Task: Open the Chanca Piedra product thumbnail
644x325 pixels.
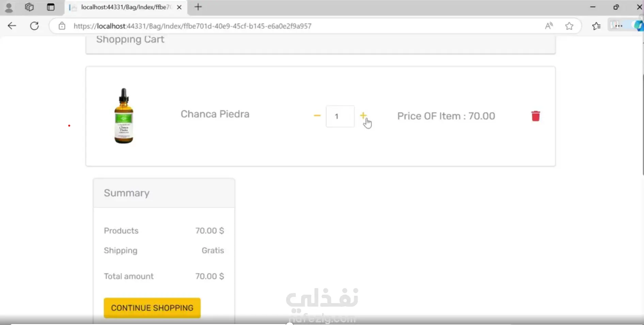Action: coord(124,116)
